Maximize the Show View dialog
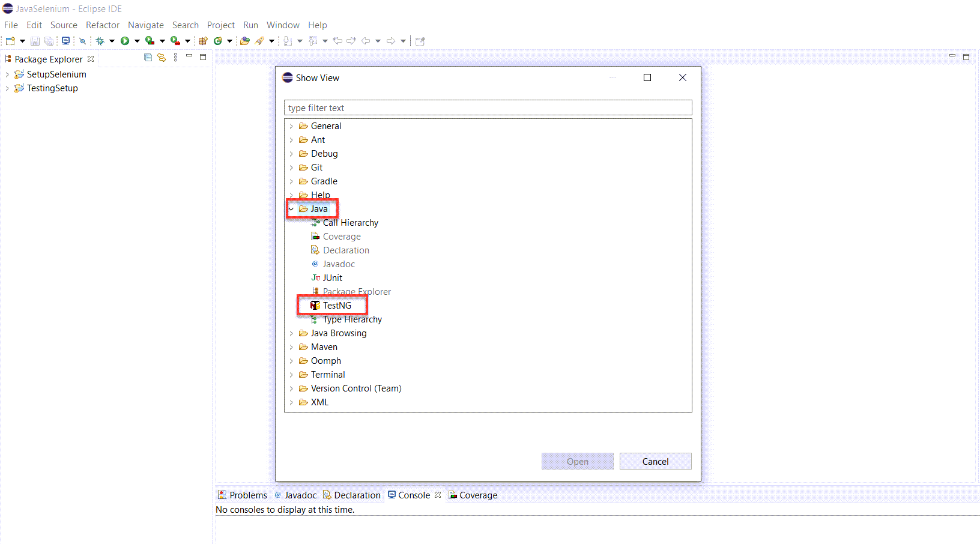This screenshot has height=544, width=980. (647, 77)
